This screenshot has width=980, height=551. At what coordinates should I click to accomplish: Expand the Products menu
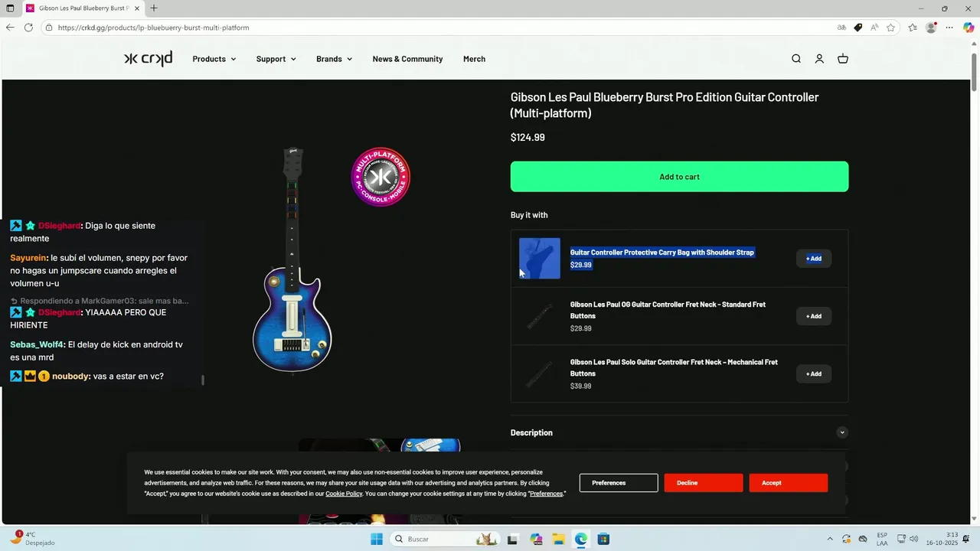214,59
